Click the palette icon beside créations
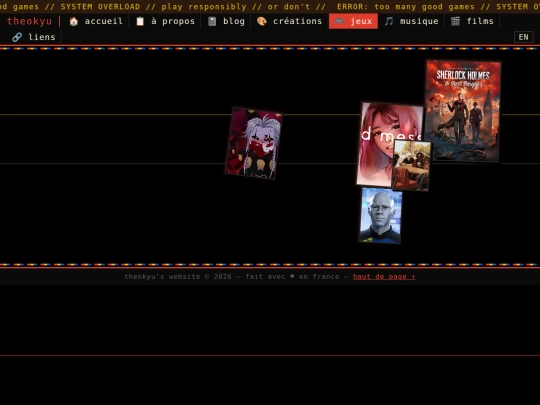 (x=262, y=21)
